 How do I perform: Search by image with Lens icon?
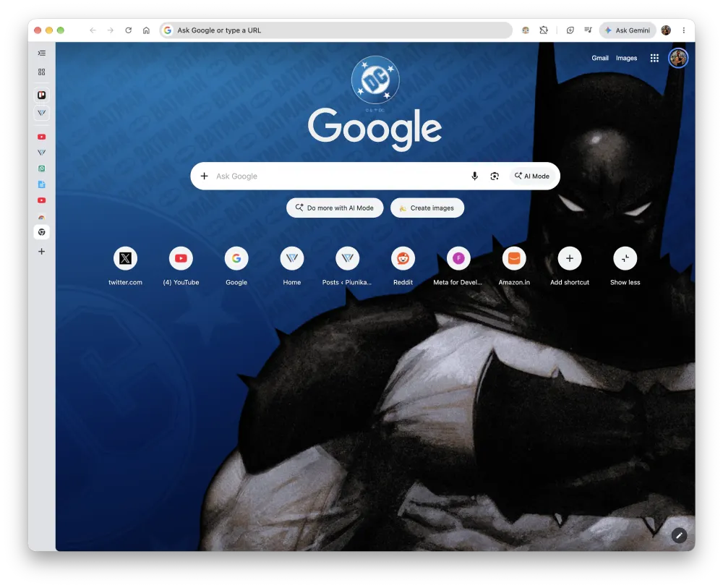pos(495,176)
